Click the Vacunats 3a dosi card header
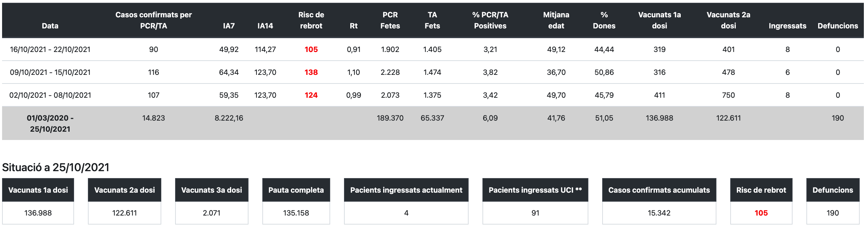This screenshot has height=228, width=868. (211, 190)
